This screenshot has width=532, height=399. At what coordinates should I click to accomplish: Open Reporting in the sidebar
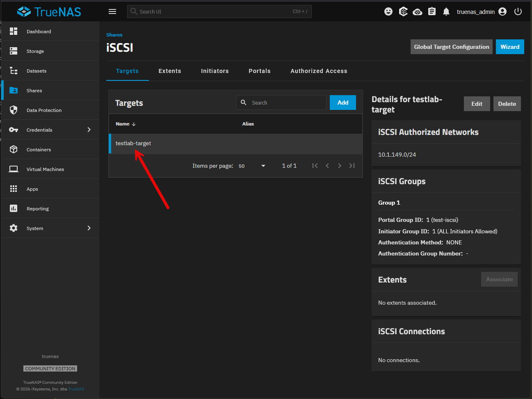pyautogui.click(x=51, y=208)
